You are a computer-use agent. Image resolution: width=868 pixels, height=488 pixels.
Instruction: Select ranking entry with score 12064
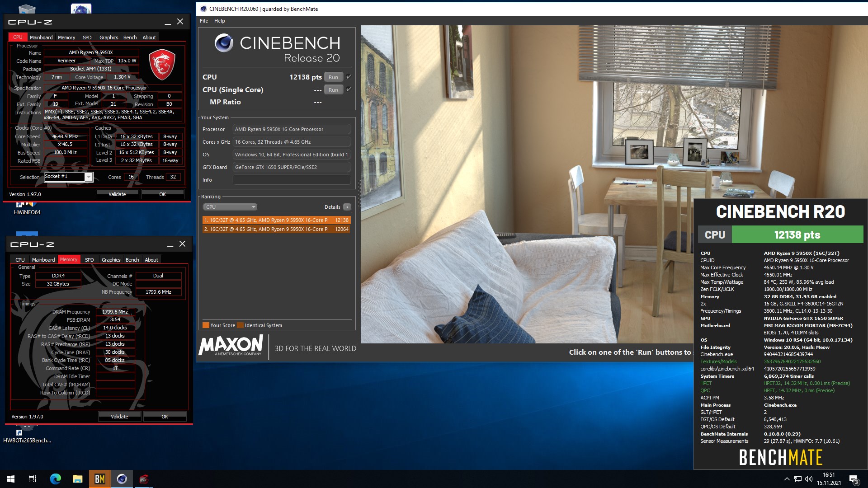point(276,229)
